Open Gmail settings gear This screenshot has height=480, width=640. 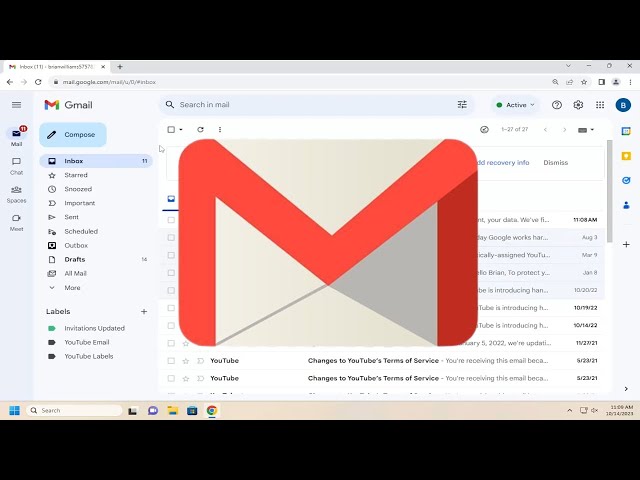coord(578,105)
